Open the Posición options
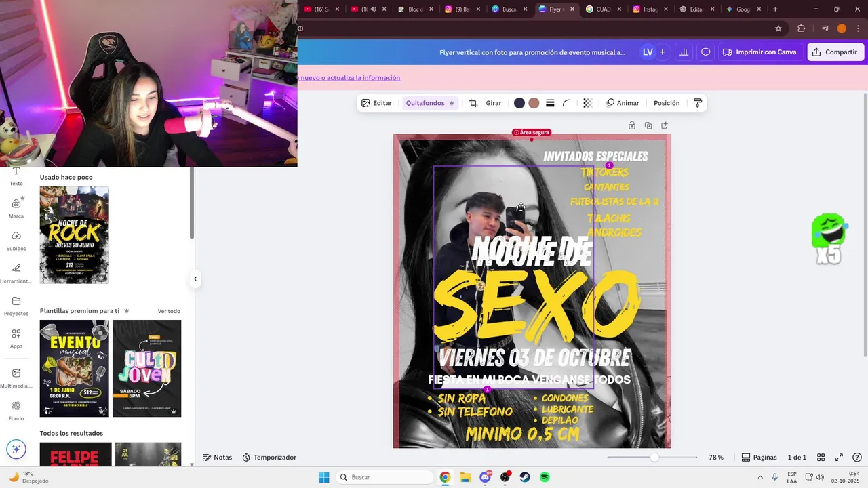Image resolution: width=868 pixels, height=488 pixels. coord(667,103)
